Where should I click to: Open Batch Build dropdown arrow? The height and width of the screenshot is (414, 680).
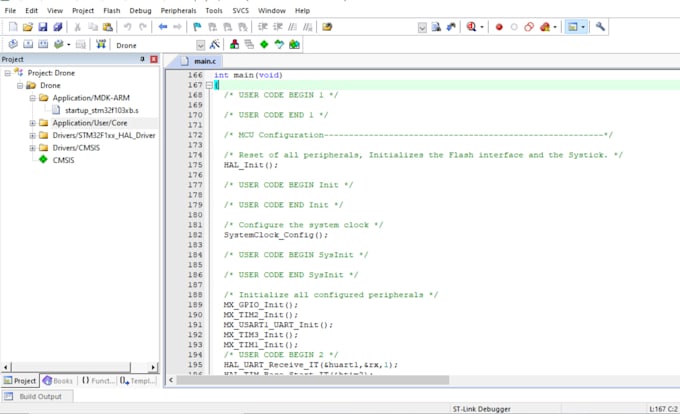69,45
